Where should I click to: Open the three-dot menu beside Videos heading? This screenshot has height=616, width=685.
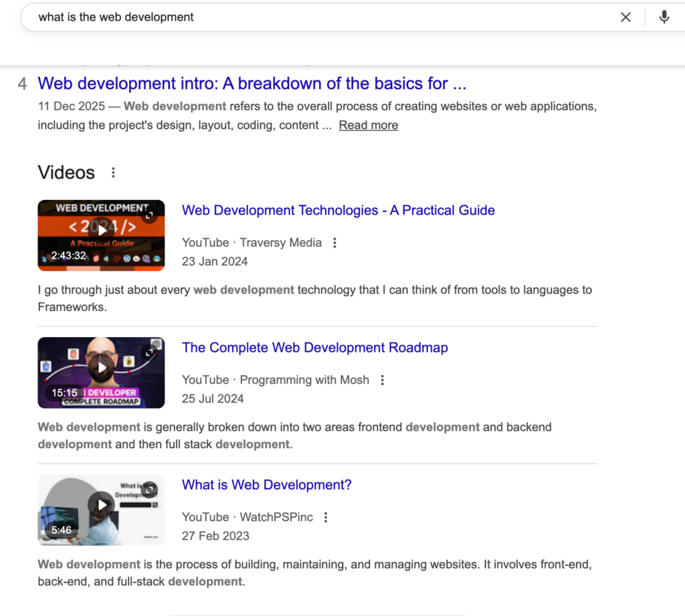click(112, 173)
